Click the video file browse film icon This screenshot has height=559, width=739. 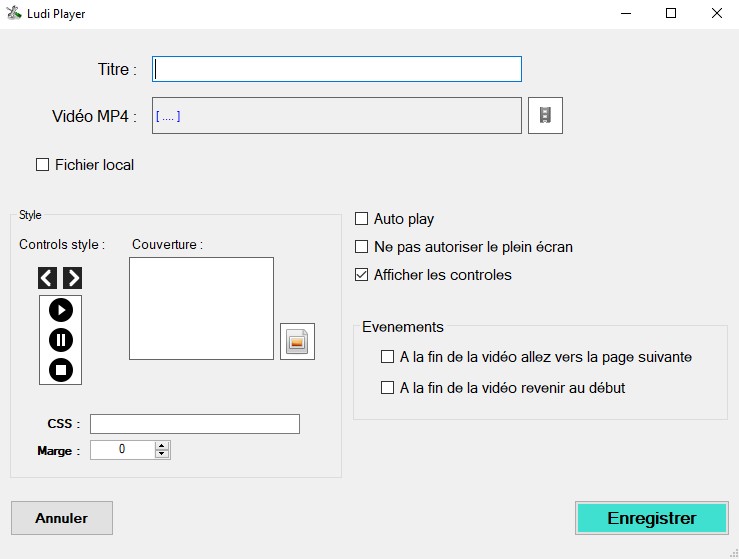(x=545, y=115)
